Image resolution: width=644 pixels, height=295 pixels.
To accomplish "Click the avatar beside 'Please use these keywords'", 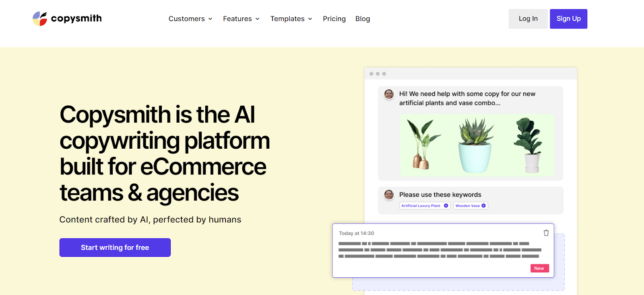I will (389, 195).
